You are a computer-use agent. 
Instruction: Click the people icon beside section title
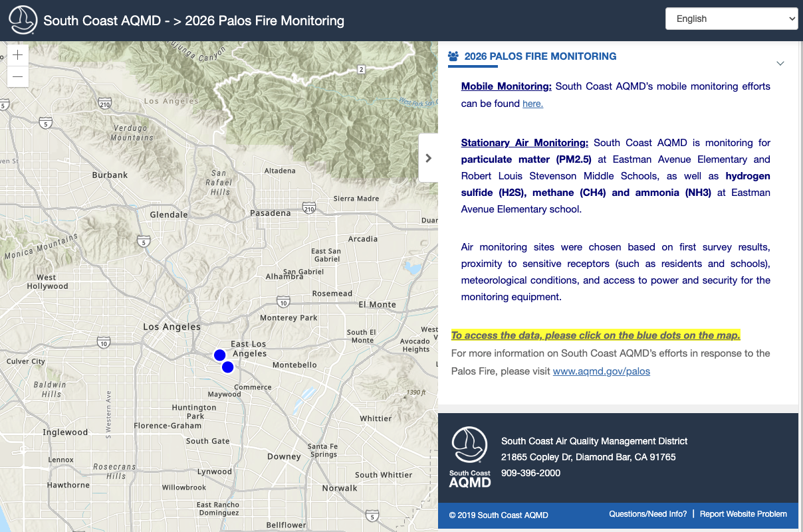coord(453,56)
